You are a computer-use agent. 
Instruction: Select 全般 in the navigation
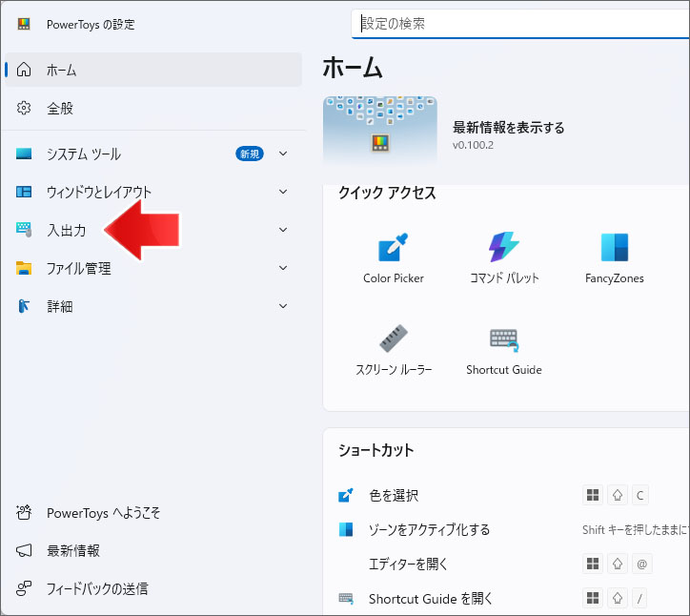tap(153, 108)
